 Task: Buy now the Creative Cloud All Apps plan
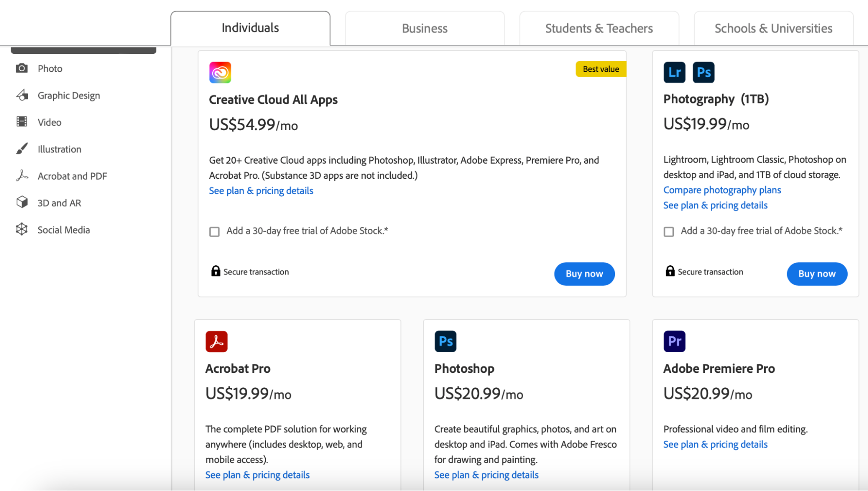pos(584,274)
